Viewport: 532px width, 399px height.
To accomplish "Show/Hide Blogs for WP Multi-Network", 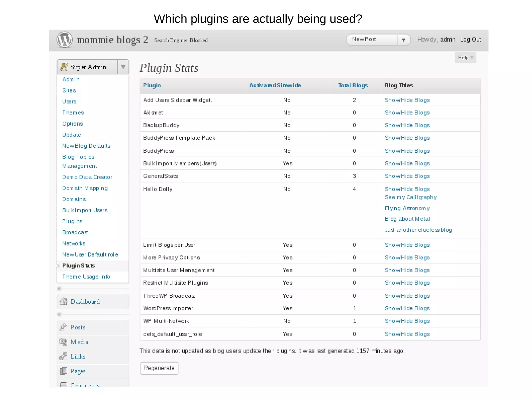I will coord(407,321).
